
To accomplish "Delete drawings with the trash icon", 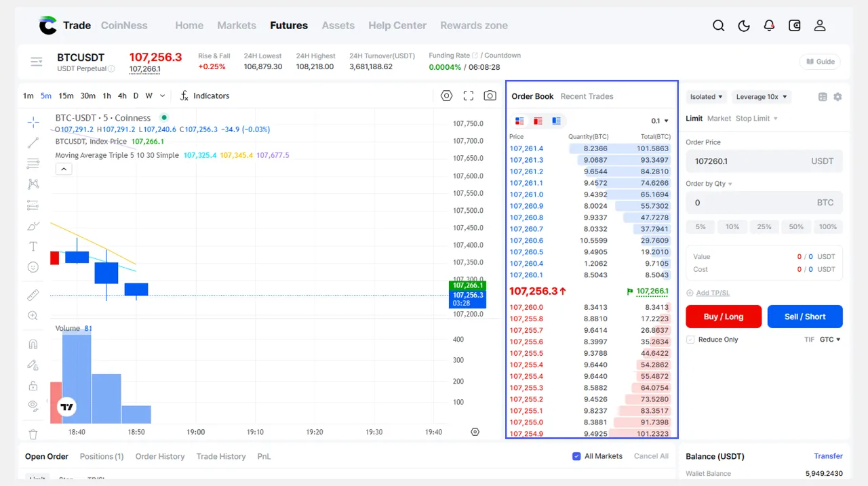I will pyautogui.click(x=33, y=434).
